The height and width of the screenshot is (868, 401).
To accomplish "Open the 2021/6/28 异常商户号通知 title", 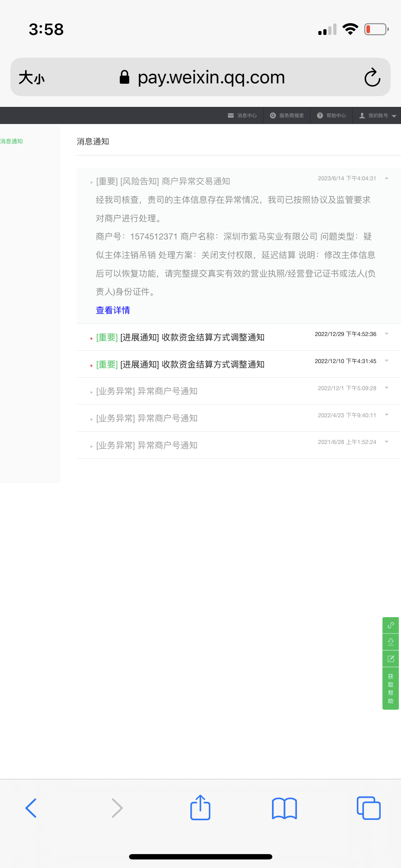I will (x=147, y=445).
